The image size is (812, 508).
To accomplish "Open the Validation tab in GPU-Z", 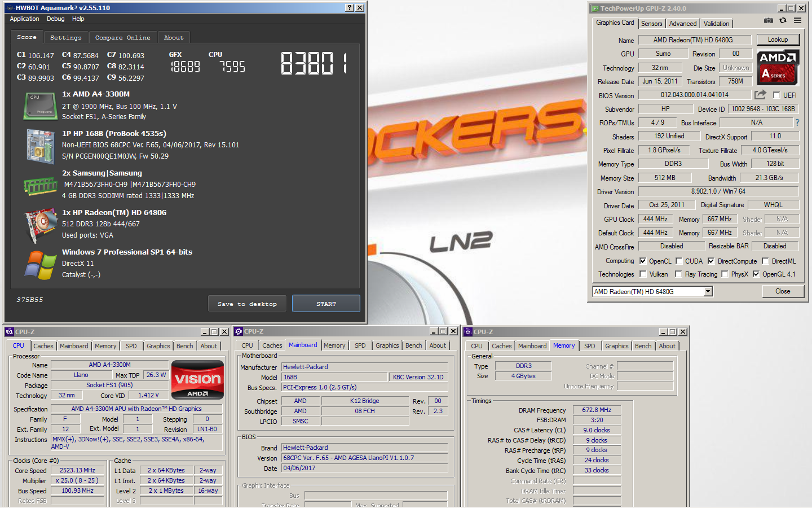I will click(x=716, y=23).
